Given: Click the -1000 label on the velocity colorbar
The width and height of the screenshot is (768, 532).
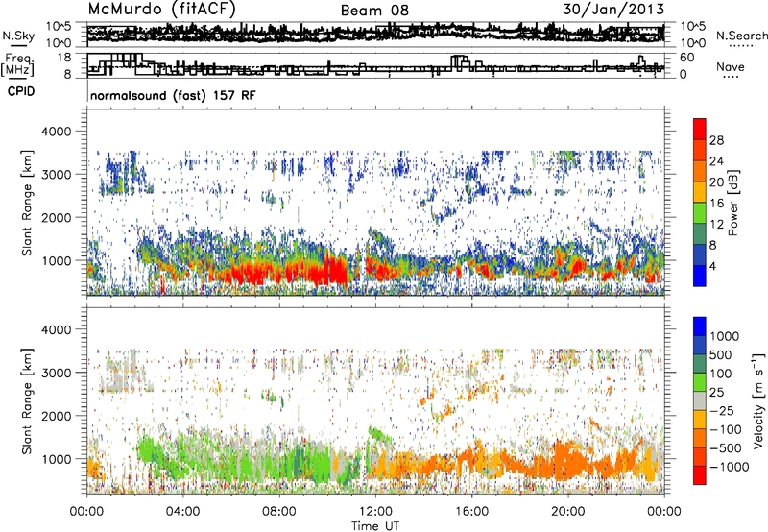Looking at the screenshot, I should pyautogui.click(x=729, y=467).
